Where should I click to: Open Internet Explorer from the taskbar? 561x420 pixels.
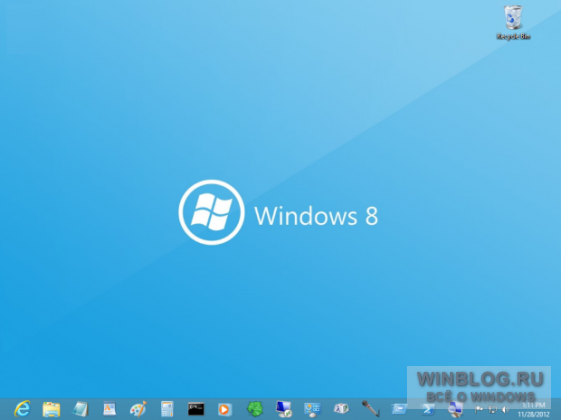click(x=23, y=409)
